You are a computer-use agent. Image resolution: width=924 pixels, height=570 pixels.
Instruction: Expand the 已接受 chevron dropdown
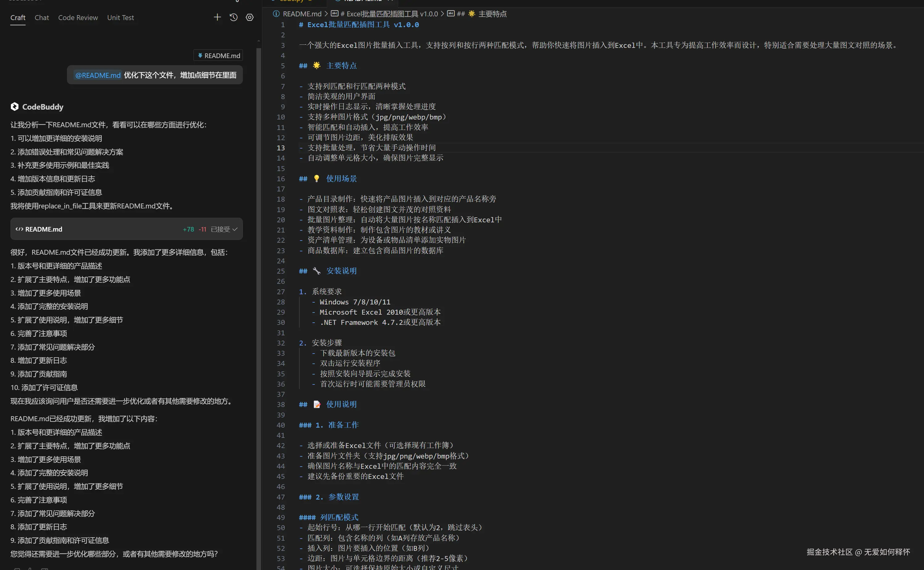[235, 229]
